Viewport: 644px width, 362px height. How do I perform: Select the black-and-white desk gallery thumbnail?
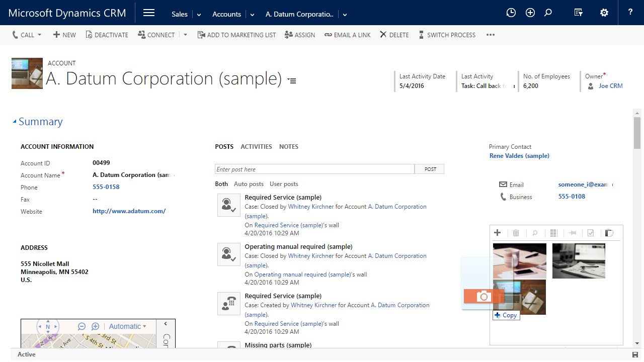(579, 260)
